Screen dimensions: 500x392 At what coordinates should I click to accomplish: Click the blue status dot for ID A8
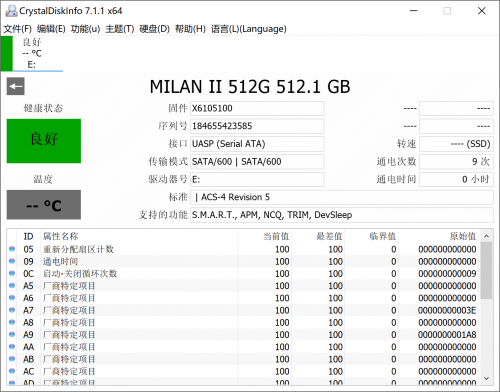[12, 322]
